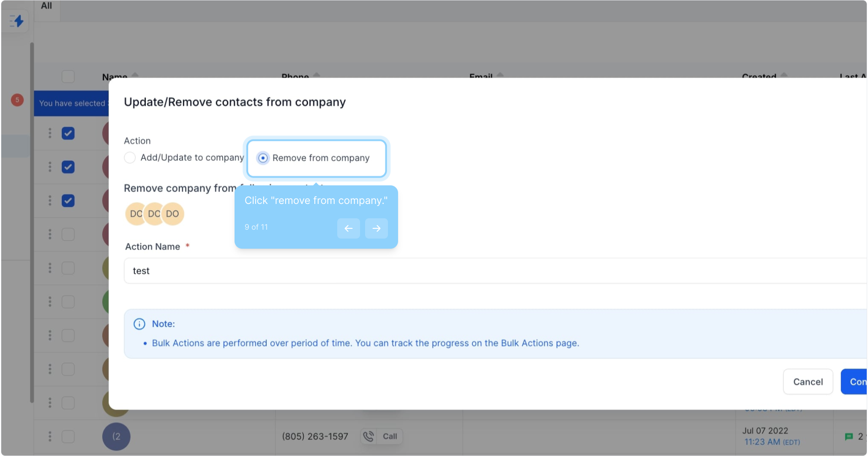Switch to the All tab
868x456 pixels.
tap(46, 6)
